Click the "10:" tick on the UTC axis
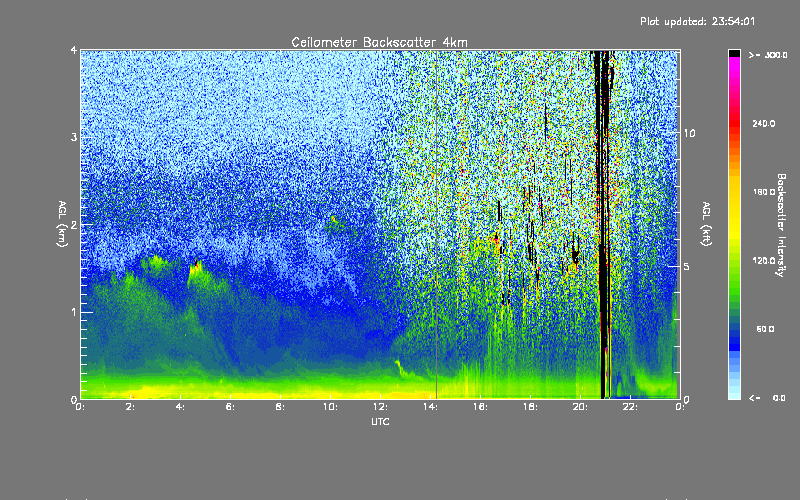The width and height of the screenshot is (800, 500). (x=330, y=407)
